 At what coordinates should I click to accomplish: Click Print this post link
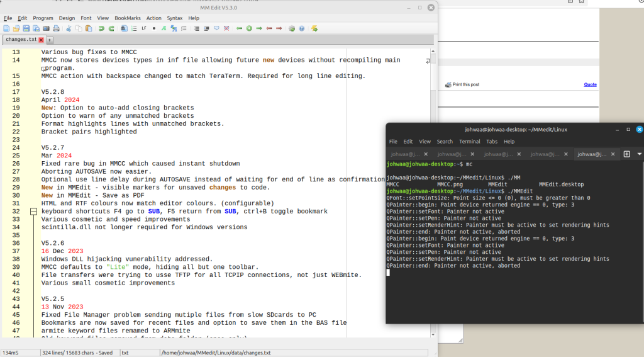465,84
